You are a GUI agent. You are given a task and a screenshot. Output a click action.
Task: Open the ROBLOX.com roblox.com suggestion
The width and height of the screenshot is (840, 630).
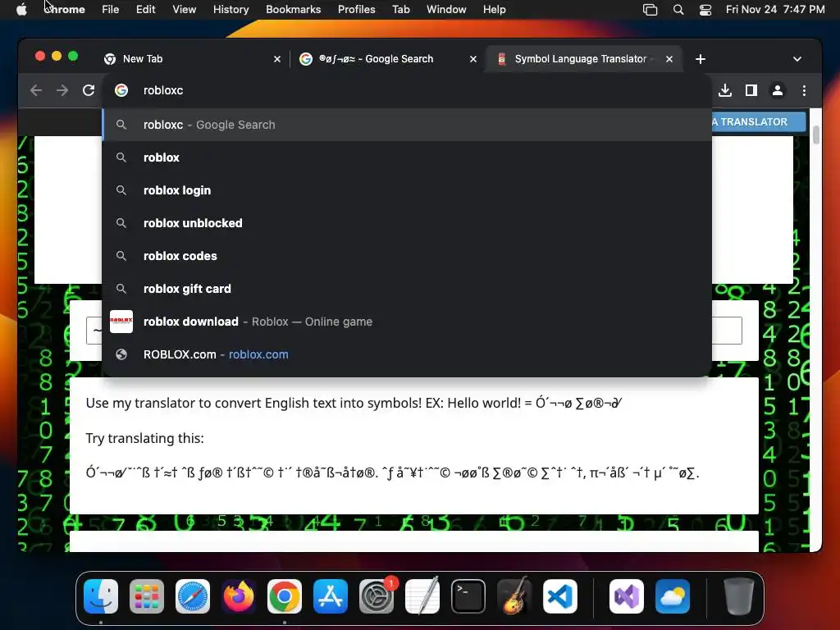click(407, 354)
